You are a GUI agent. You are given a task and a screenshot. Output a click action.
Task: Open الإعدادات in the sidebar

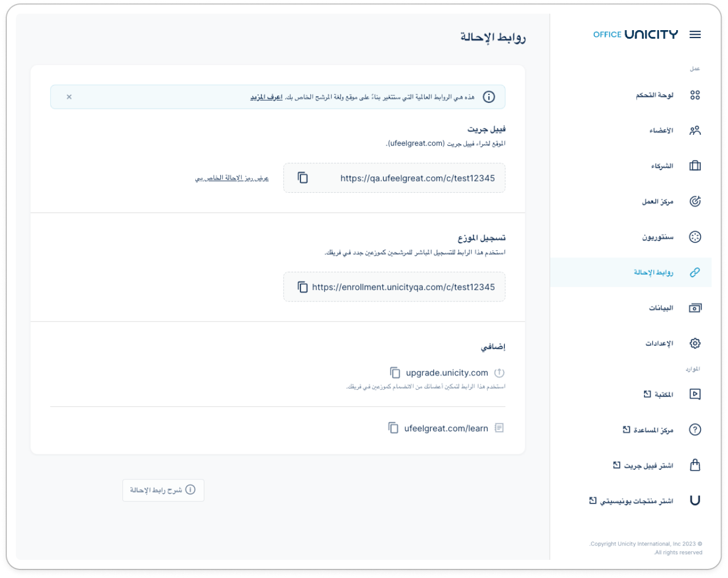(659, 343)
